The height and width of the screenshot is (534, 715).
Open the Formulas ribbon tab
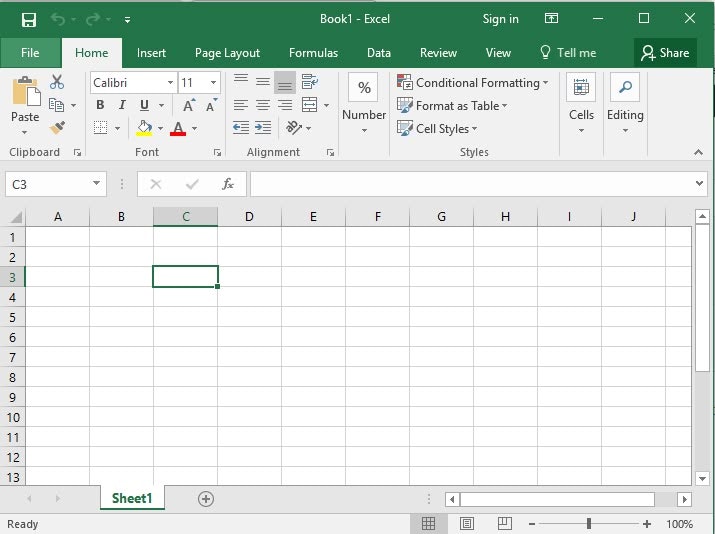click(x=313, y=53)
